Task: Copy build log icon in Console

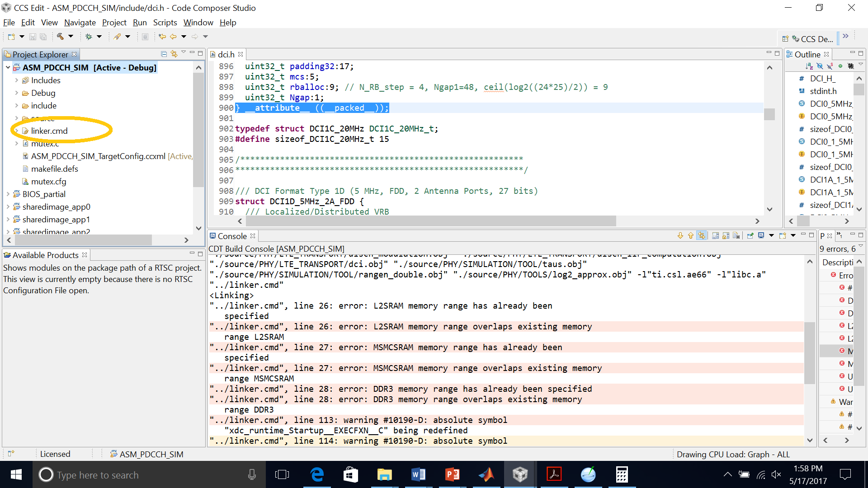Action: (x=715, y=235)
